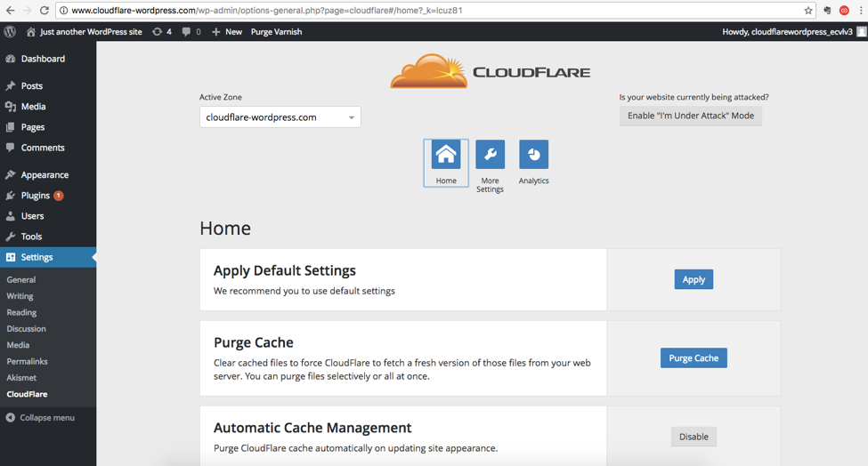
Task: Click Purge Varnish in admin bar
Action: point(276,31)
